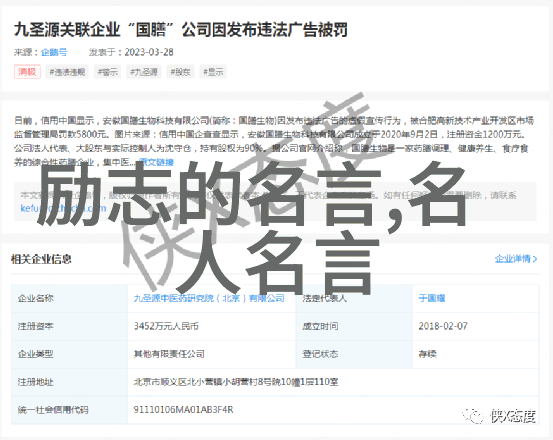Click the credit code 91110106MA01AB3F4R
Image resolution: width=553 pixels, height=440 pixels.
point(183,410)
